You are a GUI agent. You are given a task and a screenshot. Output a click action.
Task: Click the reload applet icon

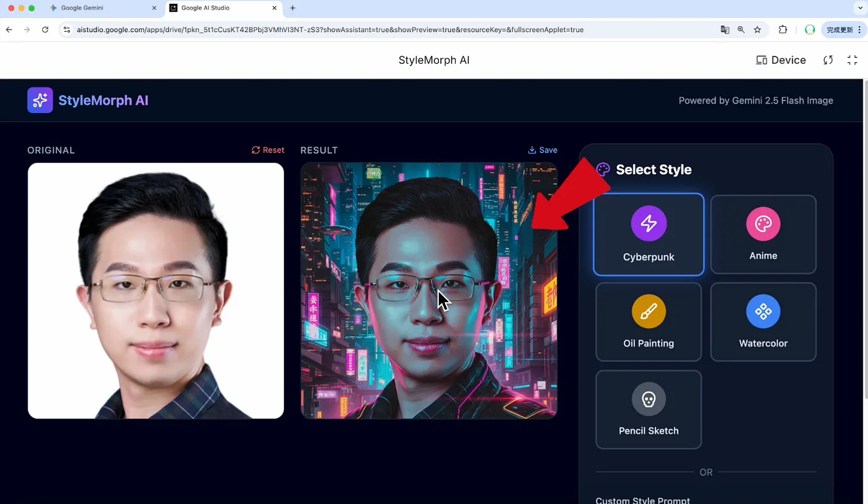(x=828, y=60)
